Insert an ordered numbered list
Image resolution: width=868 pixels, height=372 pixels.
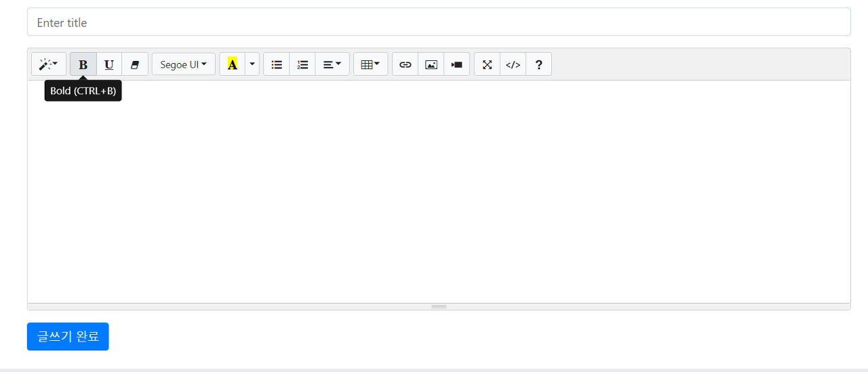(302, 64)
